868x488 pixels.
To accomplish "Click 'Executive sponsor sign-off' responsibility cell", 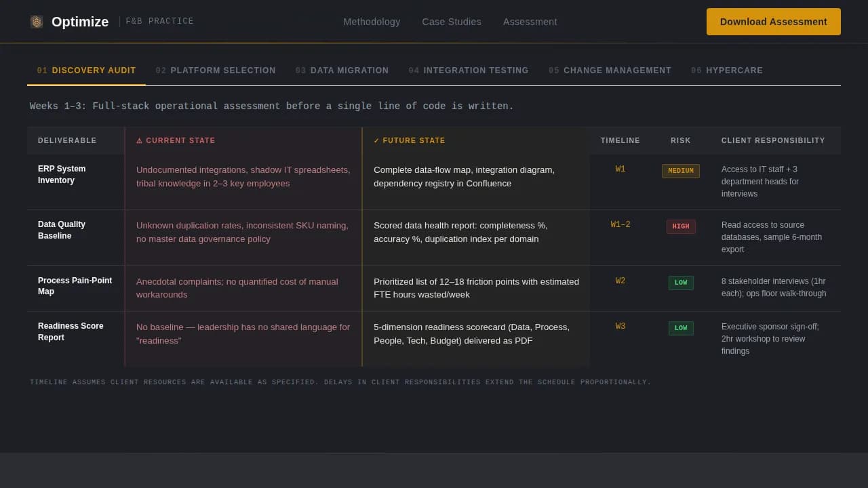I will pyautogui.click(x=776, y=339).
